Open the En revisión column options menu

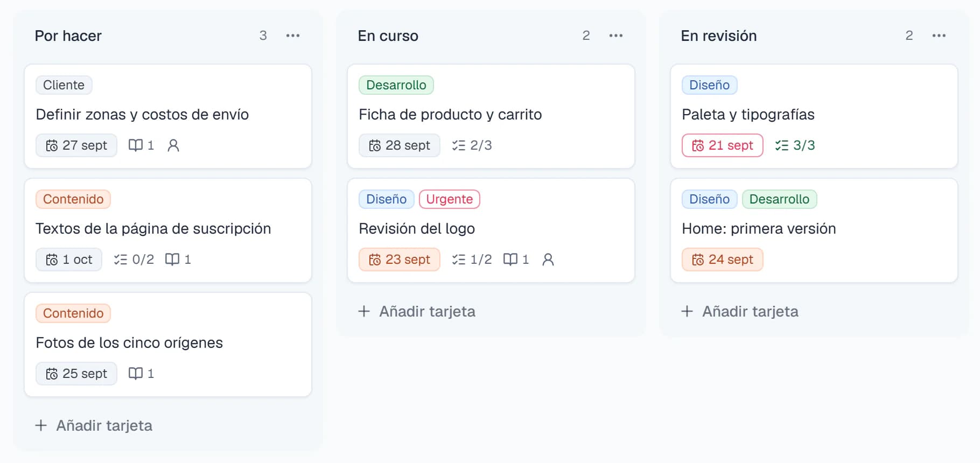click(939, 36)
